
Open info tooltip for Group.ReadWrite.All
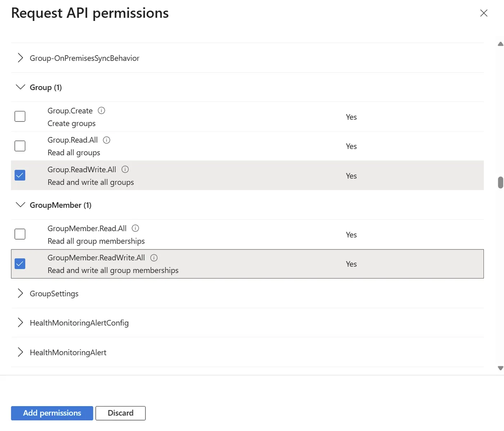125,169
